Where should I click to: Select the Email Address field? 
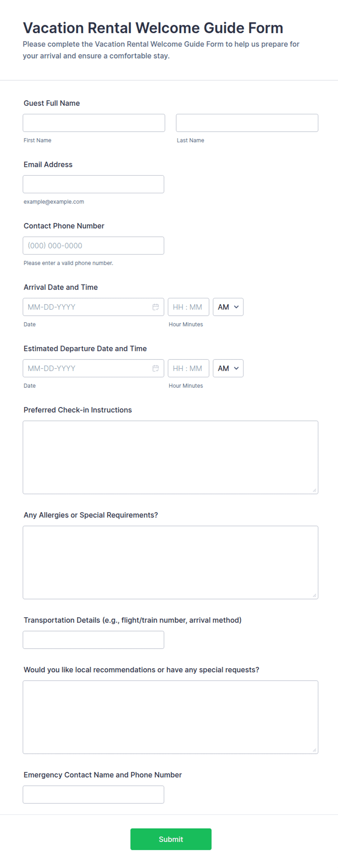[93, 184]
